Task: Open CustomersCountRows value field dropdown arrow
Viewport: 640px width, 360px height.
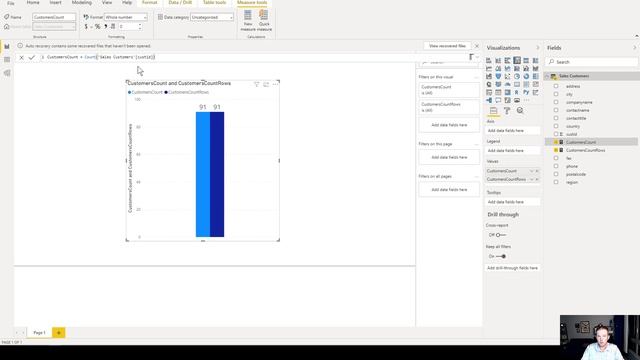Action: (x=531, y=179)
